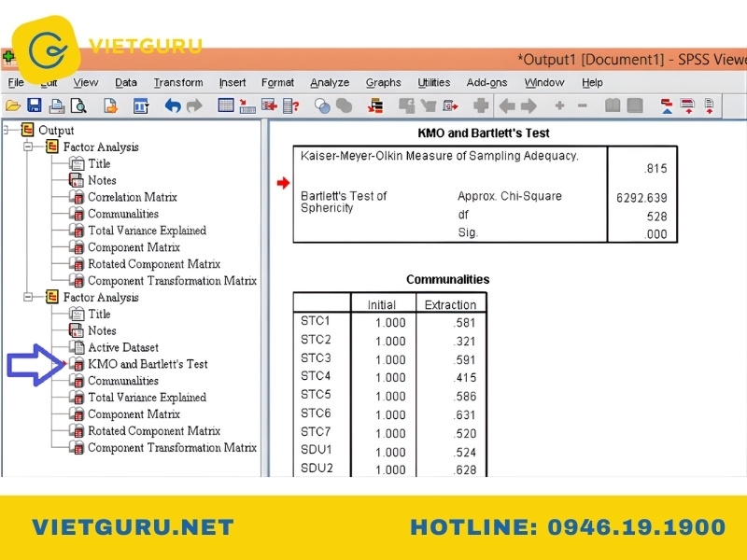Click the Go to Variable icon
Viewport: 747px width, 560px height.
[269, 105]
